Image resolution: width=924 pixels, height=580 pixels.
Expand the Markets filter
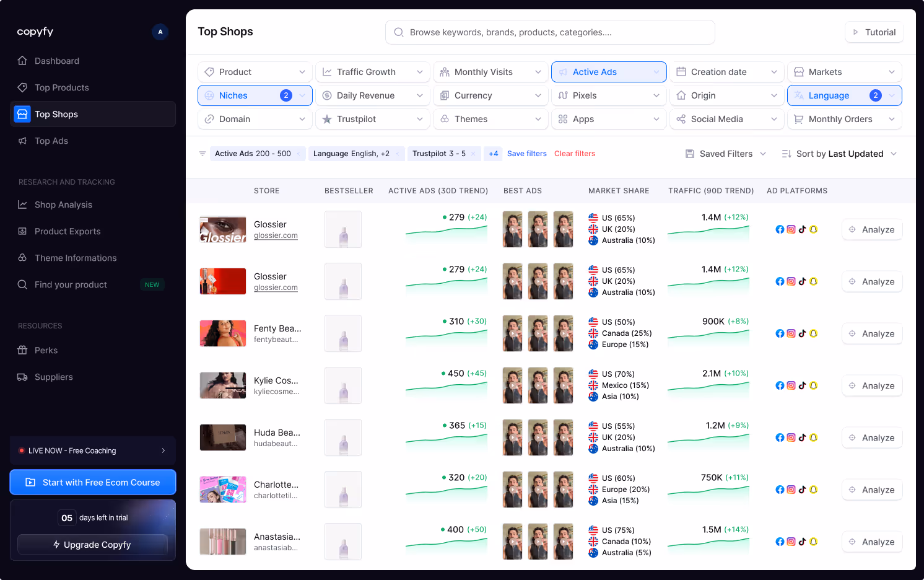pos(845,72)
